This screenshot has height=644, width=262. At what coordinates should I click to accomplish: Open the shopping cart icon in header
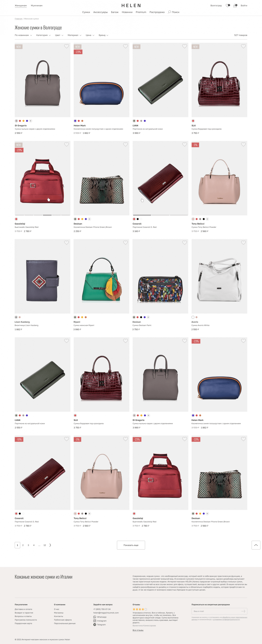click(x=235, y=5)
